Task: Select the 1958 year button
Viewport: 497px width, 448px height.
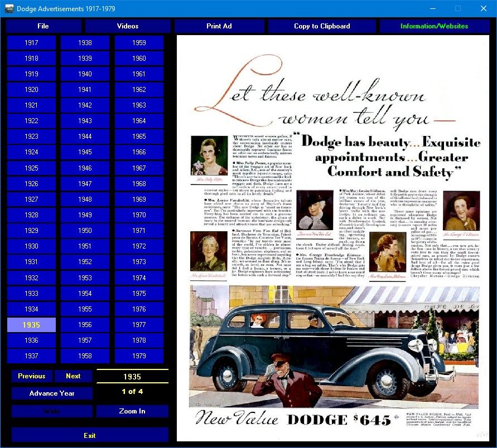Action: click(85, 356)
